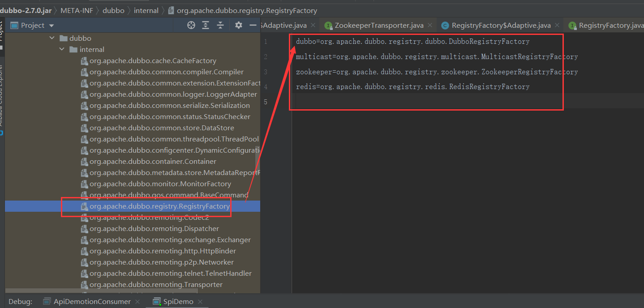Click META-INF breadcrumb segment
Viewport: 644px width, 308px height.
[x=77, y=10]
